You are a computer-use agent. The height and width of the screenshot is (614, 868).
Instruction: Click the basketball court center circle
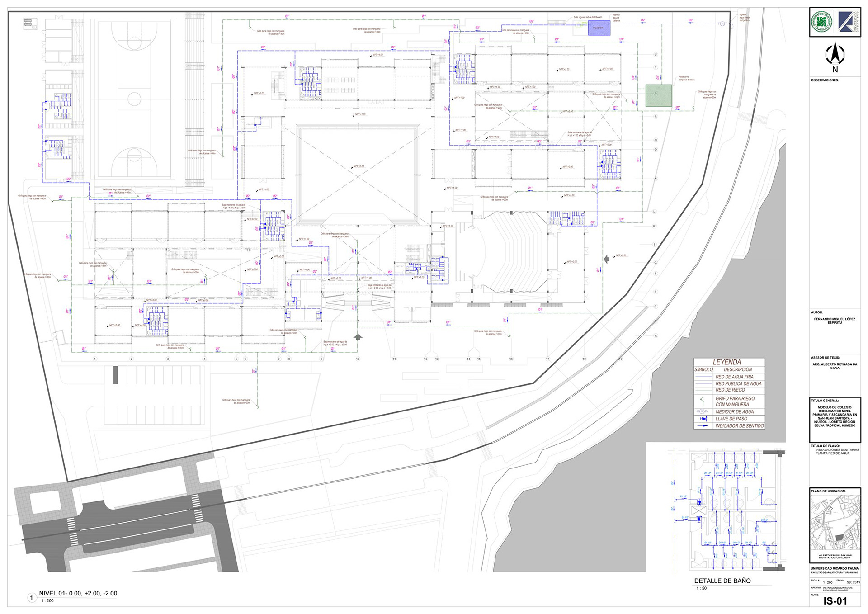pyautogui.click(x=134, y=99)
